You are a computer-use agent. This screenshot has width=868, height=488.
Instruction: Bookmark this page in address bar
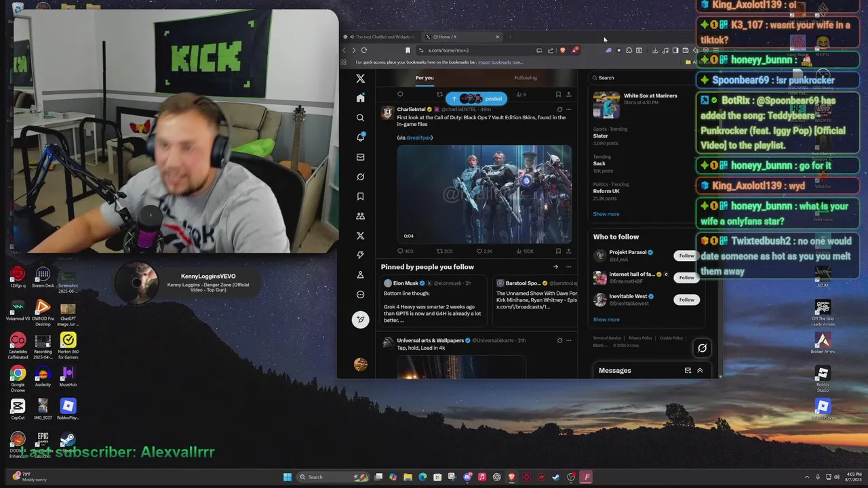(x=408, y=50)
